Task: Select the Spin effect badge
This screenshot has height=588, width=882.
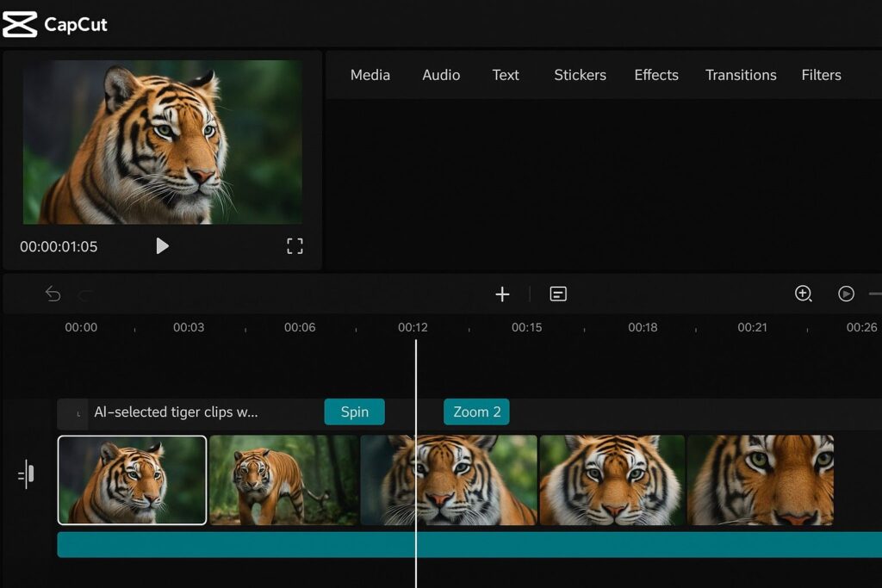Action: 354,412
